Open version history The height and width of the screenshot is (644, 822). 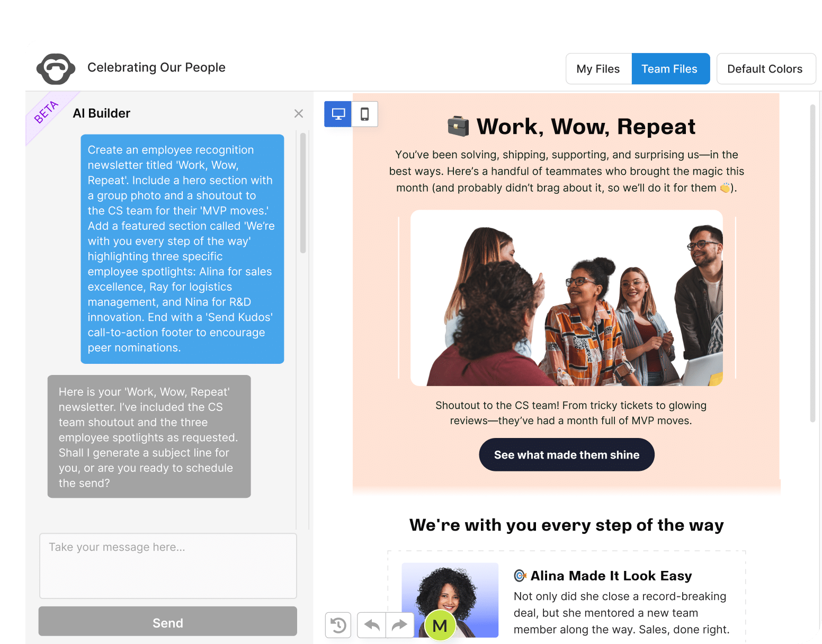click(338, 625)
